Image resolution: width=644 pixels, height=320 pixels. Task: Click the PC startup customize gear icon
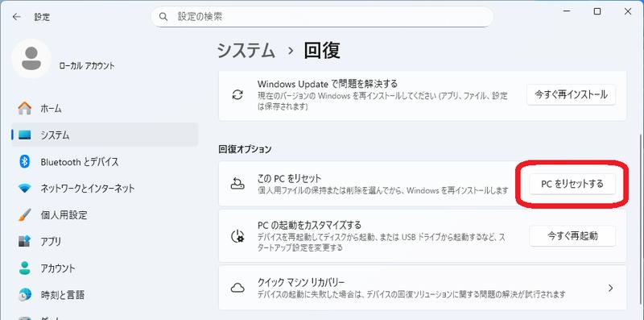[x=237, y=236]
